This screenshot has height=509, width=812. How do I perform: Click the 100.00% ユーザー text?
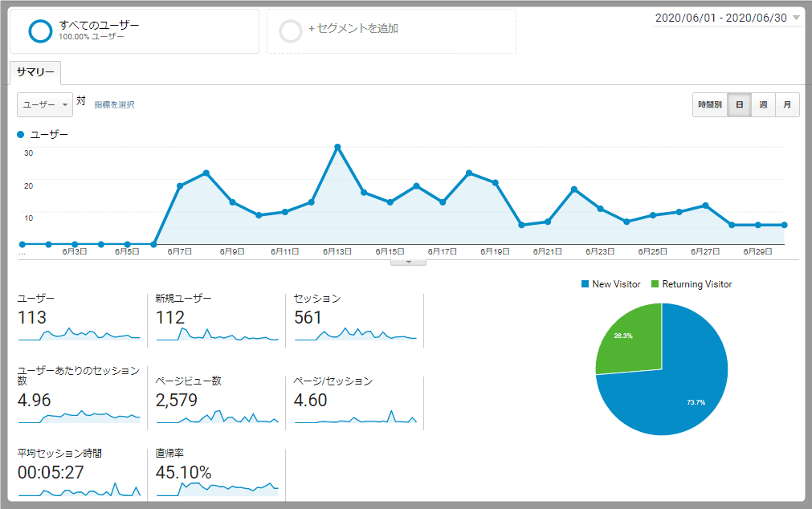click(x=91, y=37)
